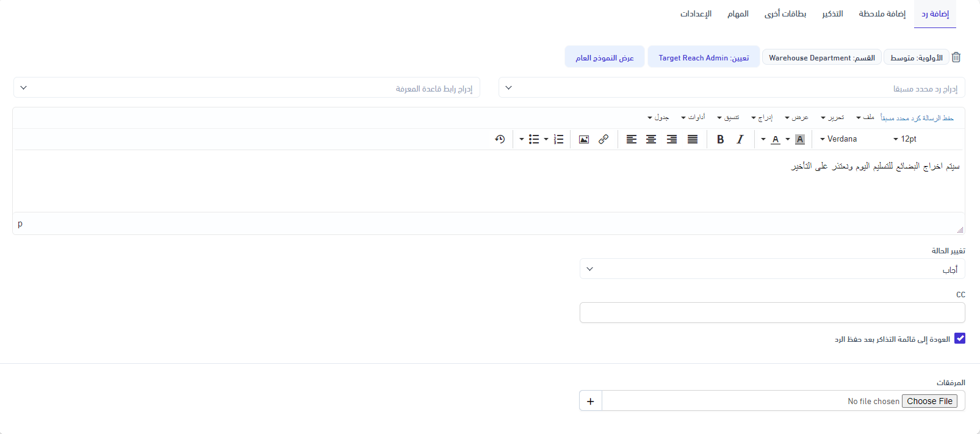Toggle bold formatting in the editor

click(x=720, y=139)
